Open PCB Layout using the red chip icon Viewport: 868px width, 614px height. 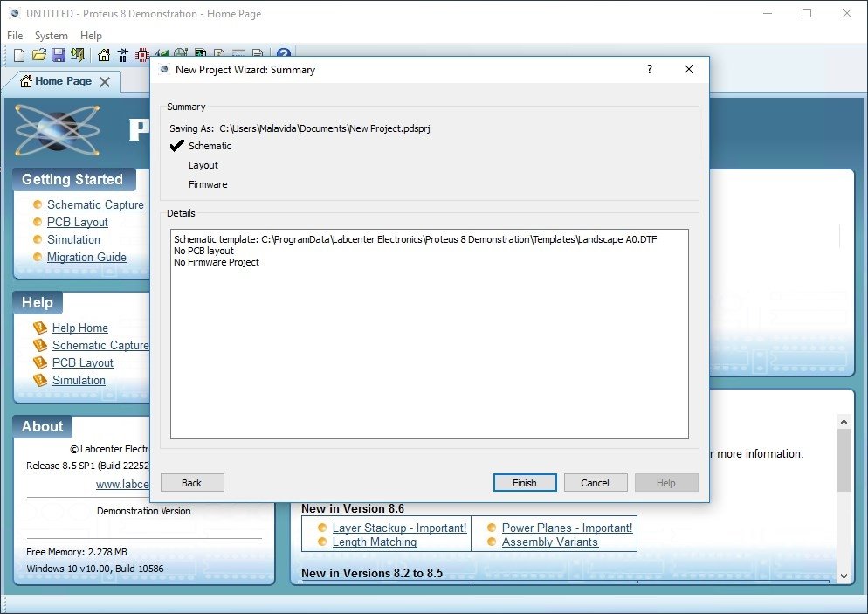[142, 55]
